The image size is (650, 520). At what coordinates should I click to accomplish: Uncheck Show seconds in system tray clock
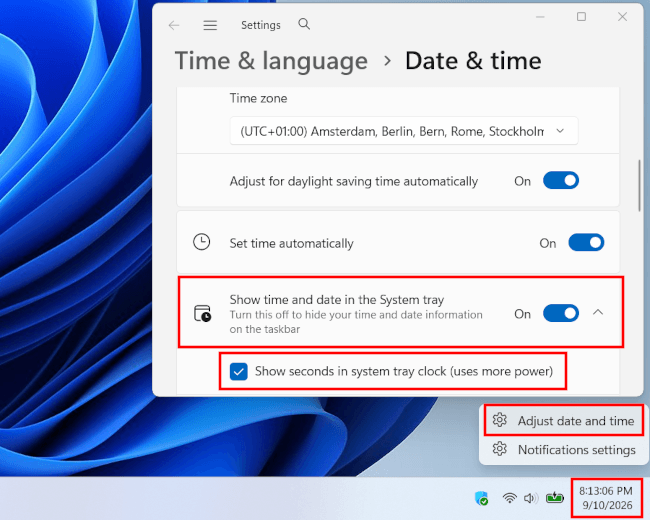pos(239,372)
